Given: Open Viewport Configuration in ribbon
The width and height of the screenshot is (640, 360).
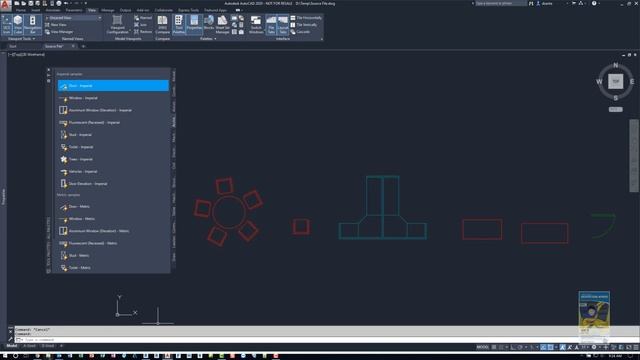Looking at the screenshot, I should tap(118, 25).
